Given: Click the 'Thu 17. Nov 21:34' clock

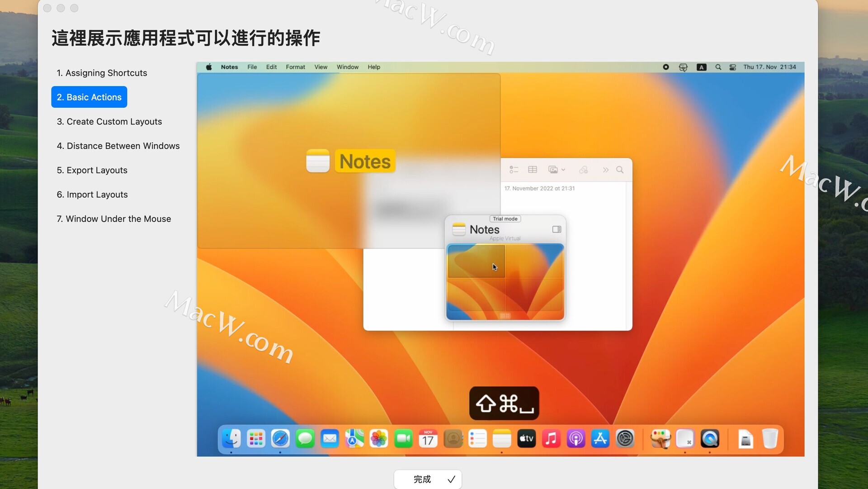Looking at the screenshot, I should coord(769,67).
